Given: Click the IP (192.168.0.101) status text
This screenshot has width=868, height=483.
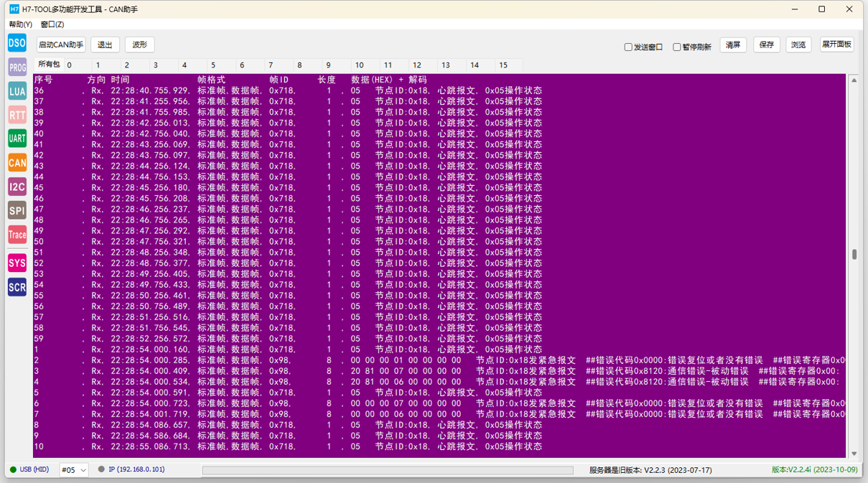Looking at the screenshot, I should tap(136, 470).
